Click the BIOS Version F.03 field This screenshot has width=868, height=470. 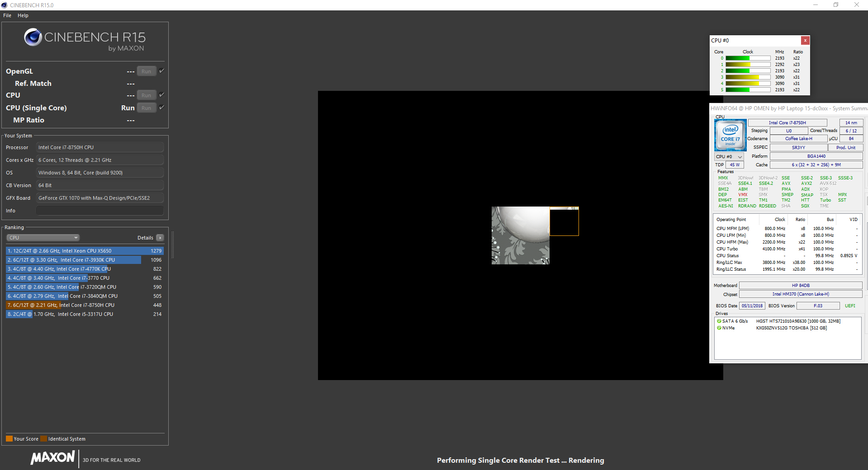818,306
